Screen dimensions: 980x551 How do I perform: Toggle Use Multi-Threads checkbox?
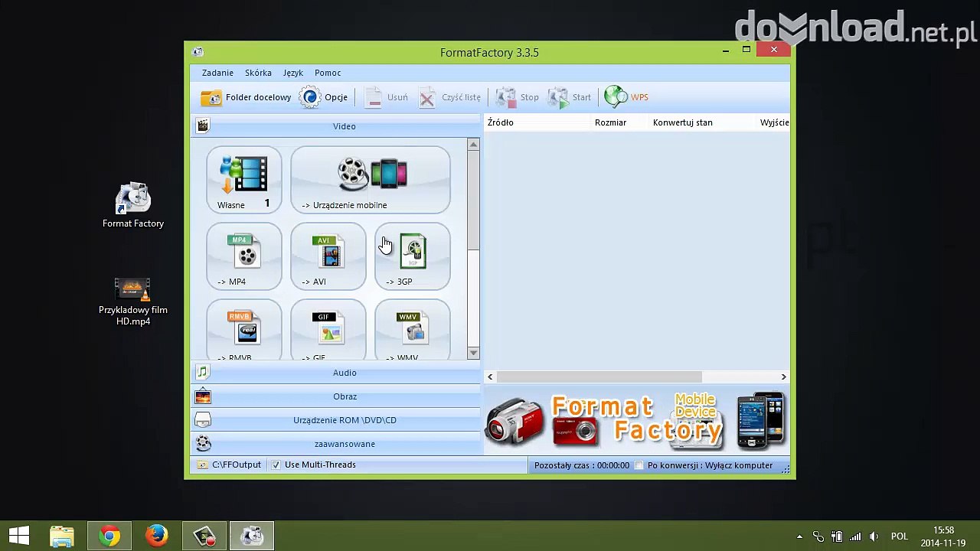276,465
